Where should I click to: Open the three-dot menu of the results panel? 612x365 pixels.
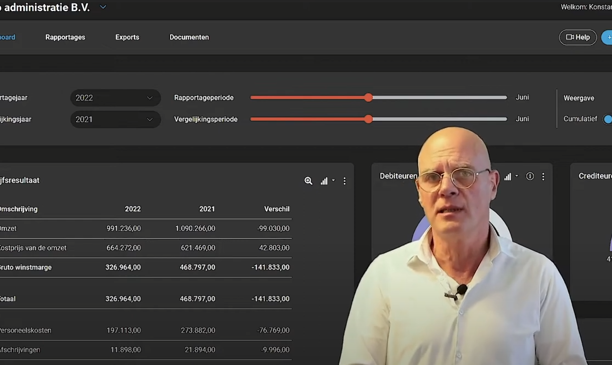click(x=344, y=181)
